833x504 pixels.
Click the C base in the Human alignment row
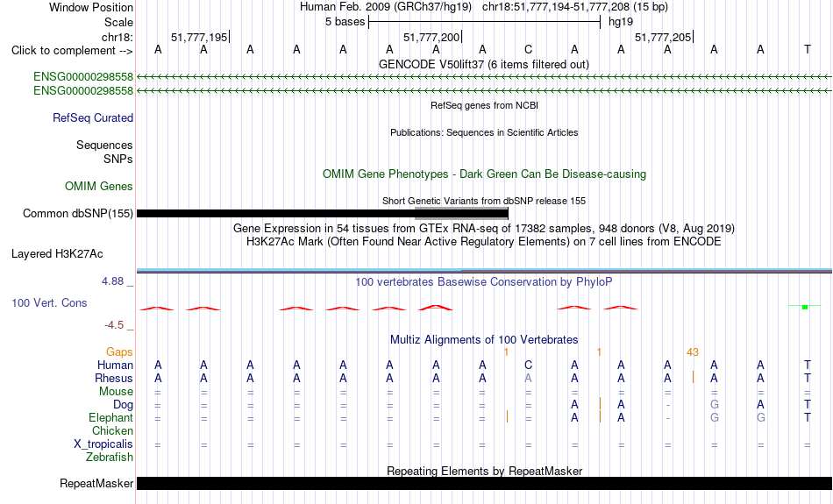tap(528, 365)
